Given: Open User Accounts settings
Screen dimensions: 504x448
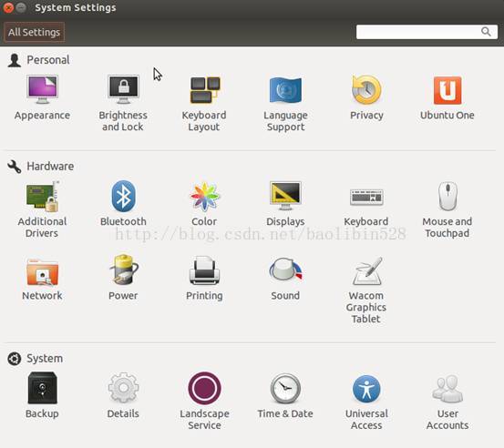Looking at the screenshot, I should click(x=447, y=402).
